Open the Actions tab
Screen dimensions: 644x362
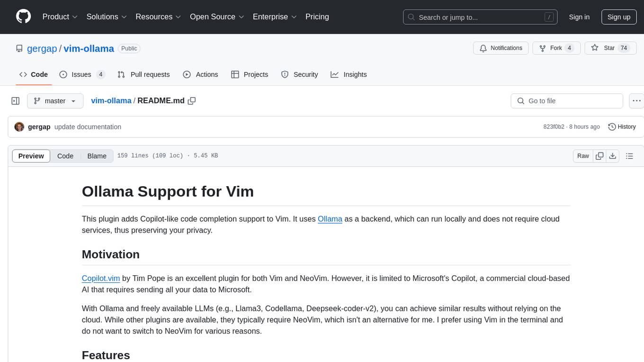[200, 74]
